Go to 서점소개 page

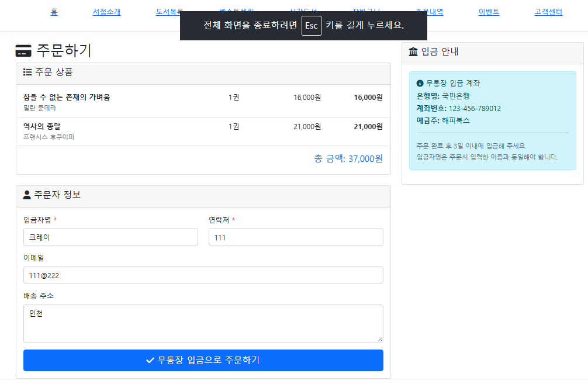(x=106, y=12)
